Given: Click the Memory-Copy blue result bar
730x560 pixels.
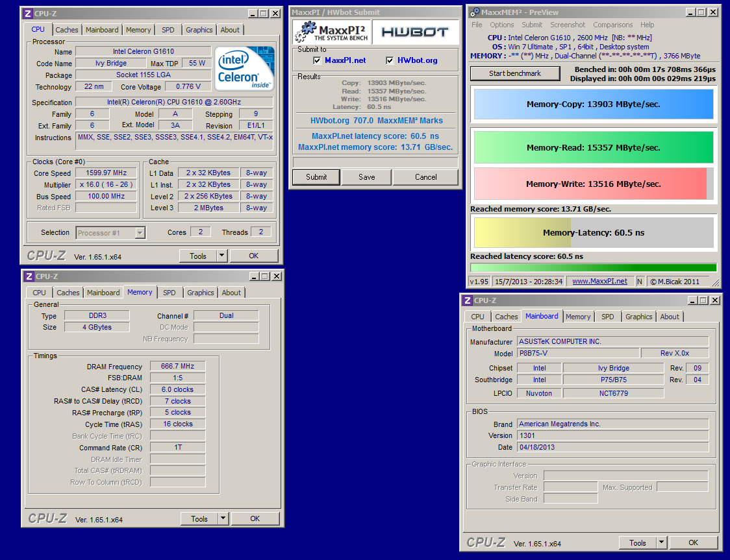Looking at the screenshot, I should click(594, 104).
